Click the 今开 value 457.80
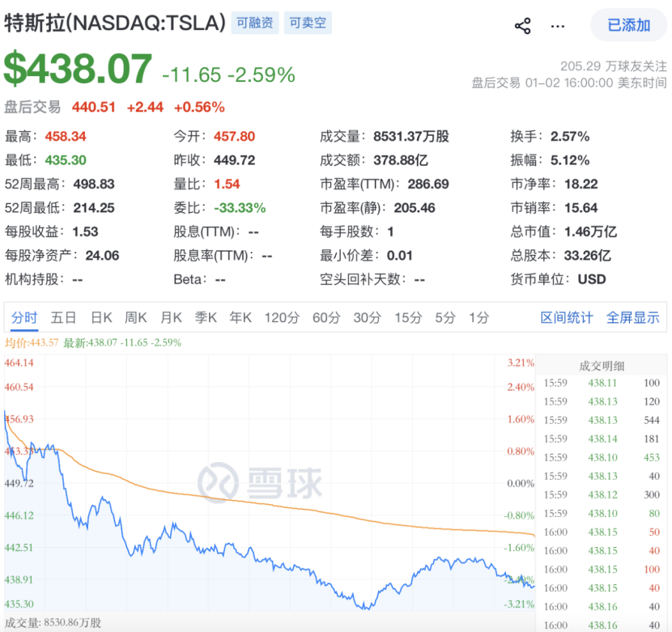This screenshot has width=672, height=632. [235, 136]
